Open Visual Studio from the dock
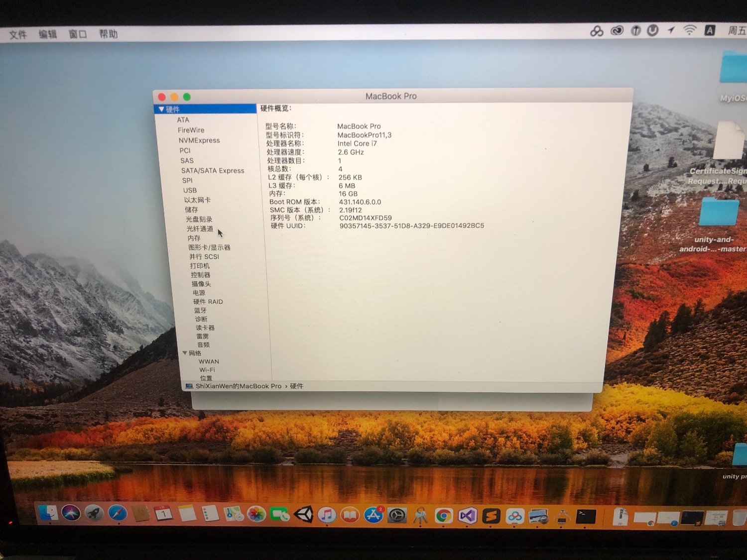This screenshot has height=560, width=747. click(x=467, y=516)
